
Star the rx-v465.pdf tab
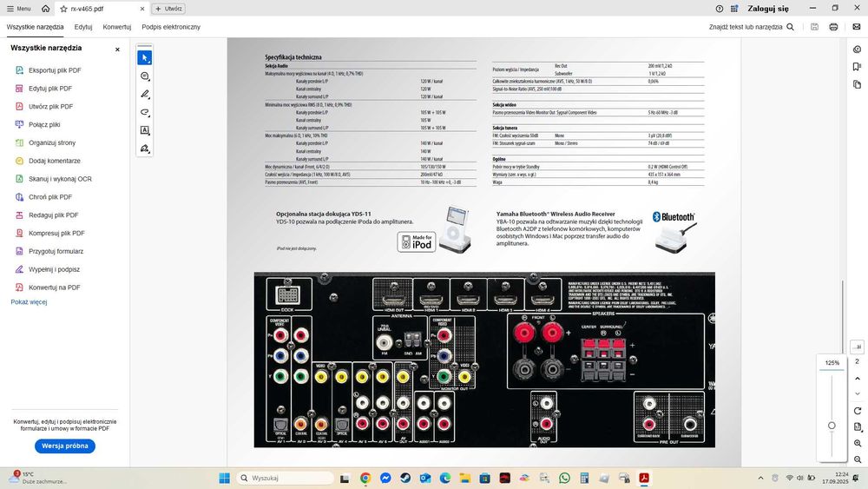tap(63, 9)
